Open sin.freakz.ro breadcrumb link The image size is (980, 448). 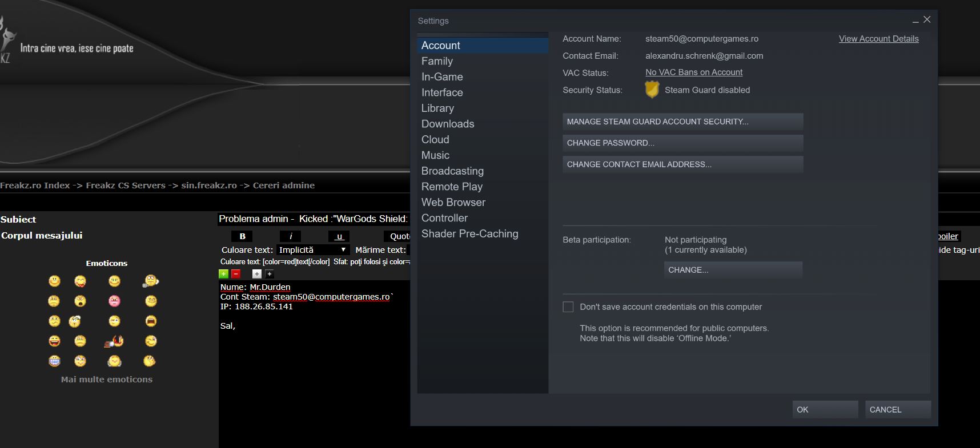pyautogui.click(x=209, y=185)
